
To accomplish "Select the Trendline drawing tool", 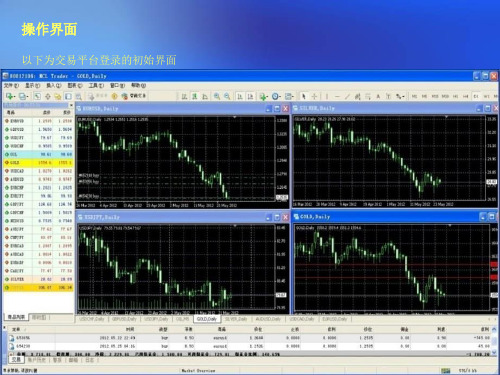I will click(x=347, y=96).
